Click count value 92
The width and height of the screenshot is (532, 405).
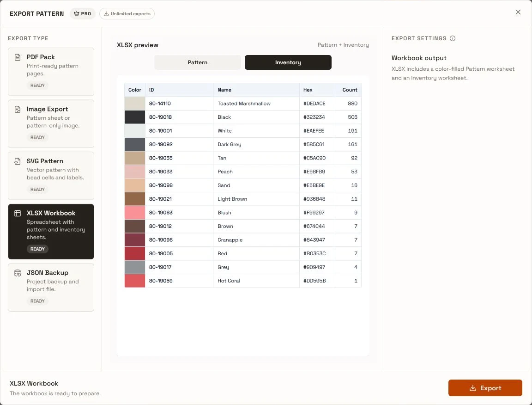coord(354,158)
